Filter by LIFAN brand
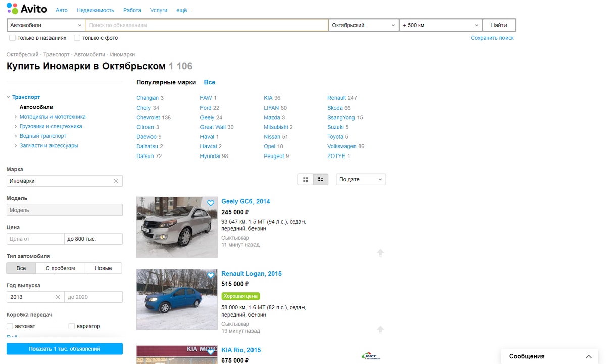 click(271, 108)
